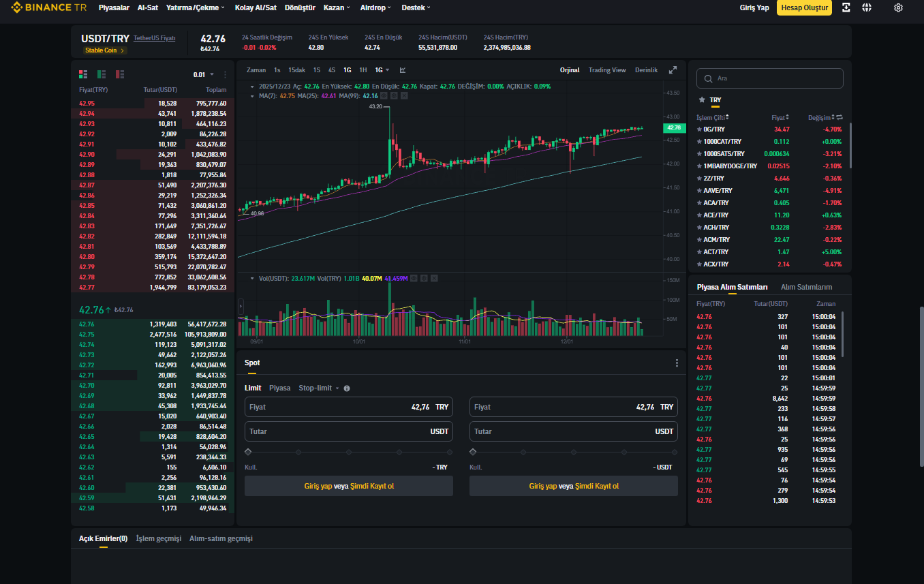Open the favorites star tab in market list
924x584 pixels.
coord(702,100)
